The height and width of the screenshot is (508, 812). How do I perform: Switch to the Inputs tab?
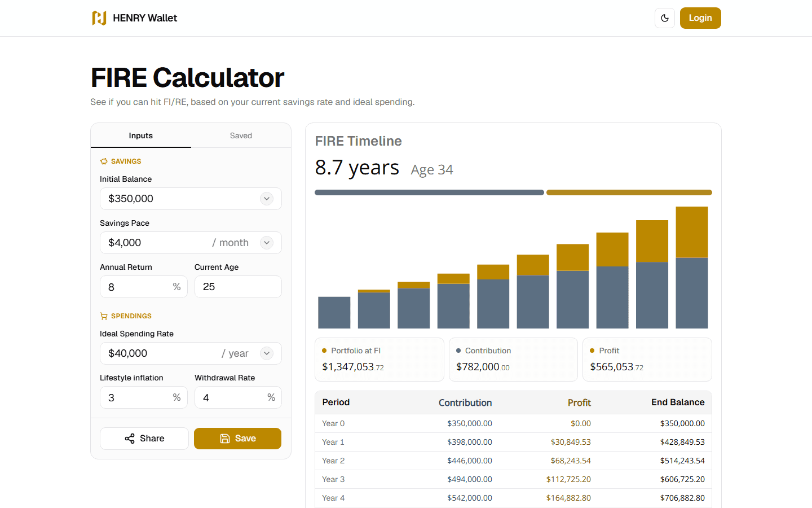141,135
